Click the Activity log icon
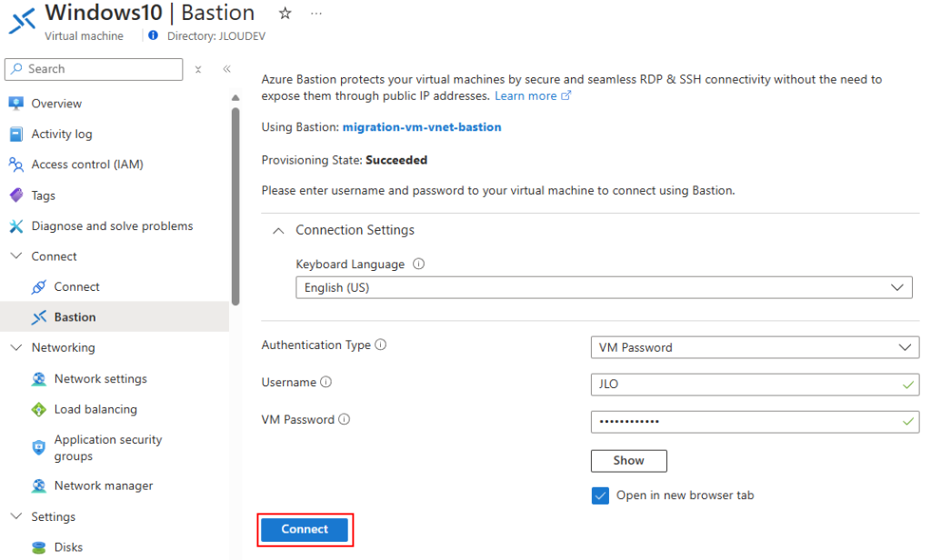The image size is (931, 560). pos(16,135)
